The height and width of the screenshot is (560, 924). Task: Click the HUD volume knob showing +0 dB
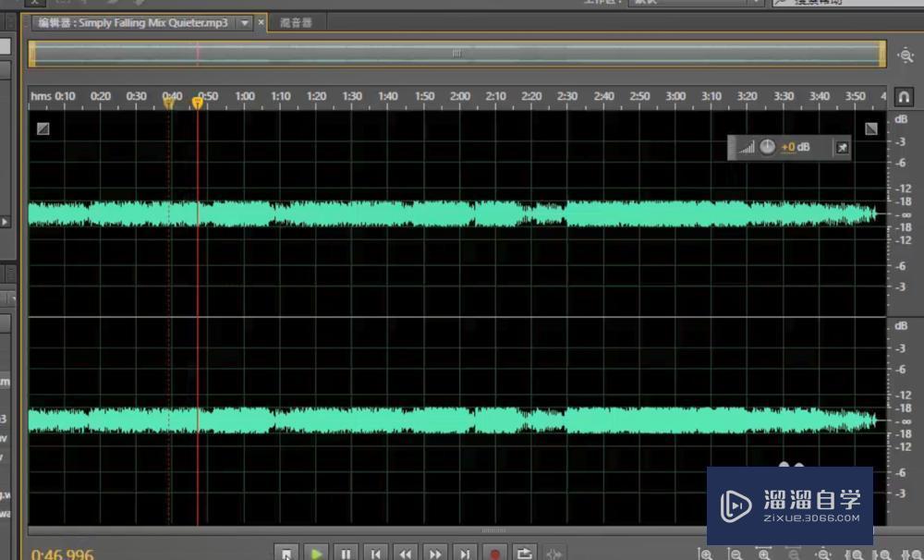point(767,147)
